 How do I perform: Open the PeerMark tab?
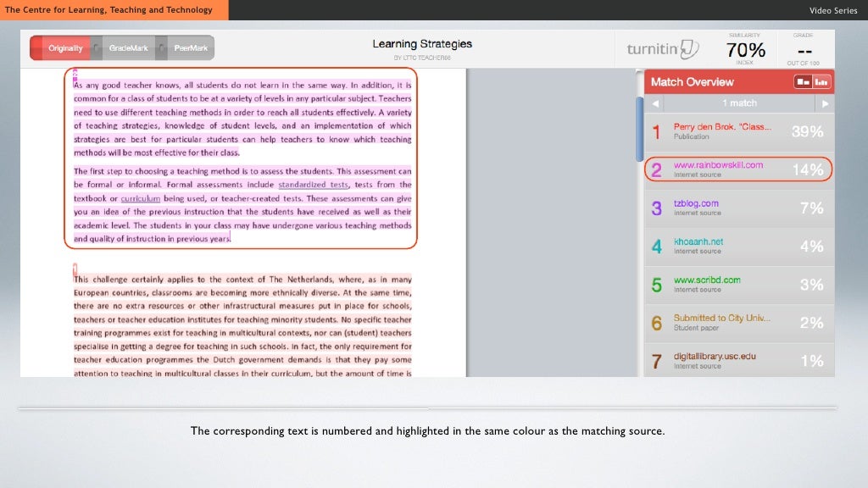[x=191, y=48]
